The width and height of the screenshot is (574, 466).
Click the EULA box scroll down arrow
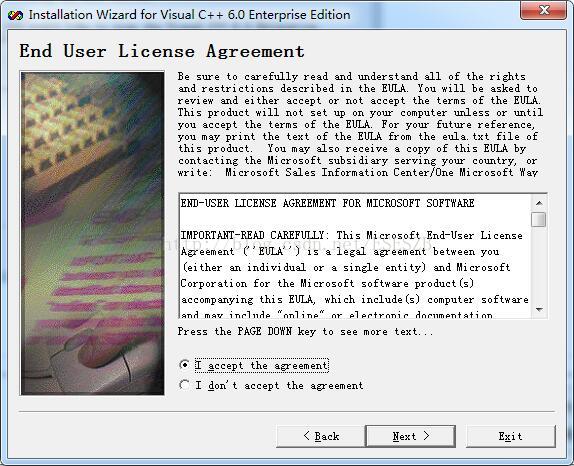[x=538, y=310]
